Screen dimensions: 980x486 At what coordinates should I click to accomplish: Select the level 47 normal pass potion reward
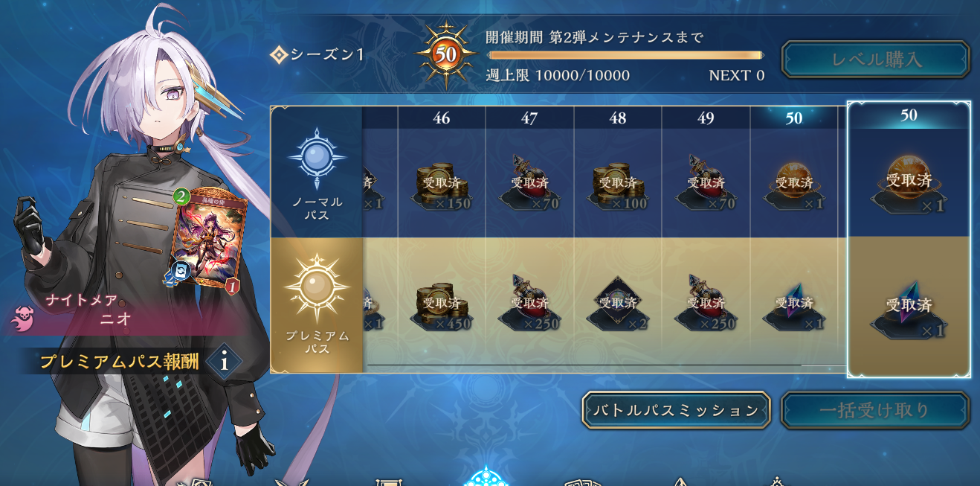tap(529, 183)
